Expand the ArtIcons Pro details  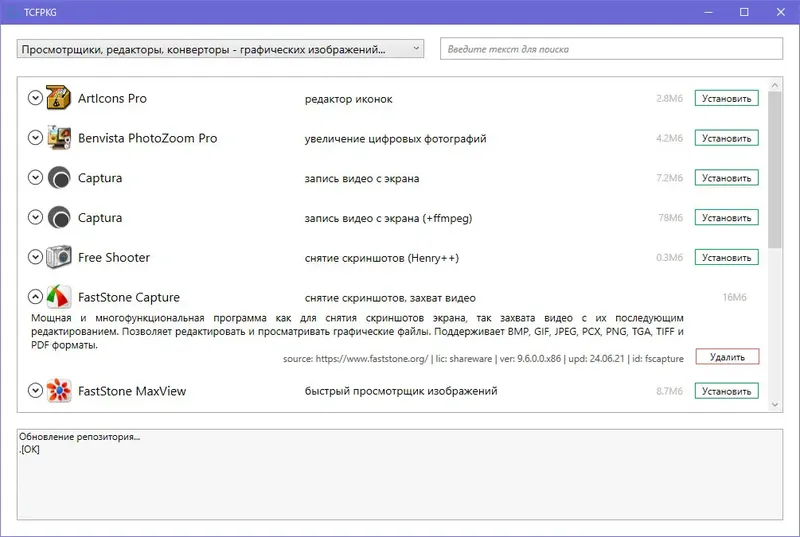(35, 97)
